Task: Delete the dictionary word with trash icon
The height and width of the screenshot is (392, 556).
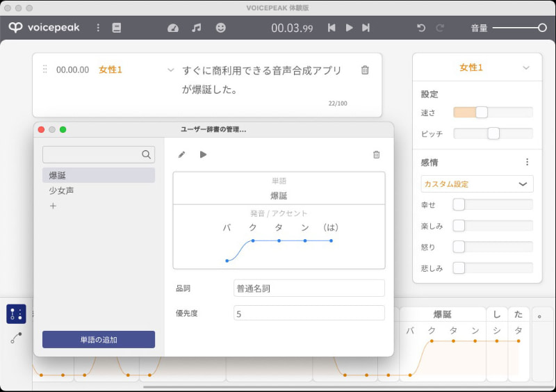Action: pyautogui.click(x=376, y=155)
